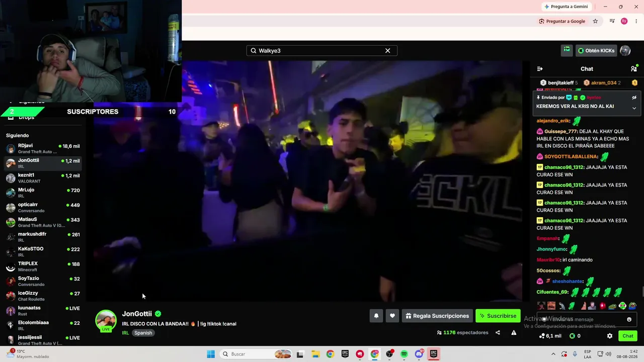
Task: Click the chat message input field
Action: point(587,319)
